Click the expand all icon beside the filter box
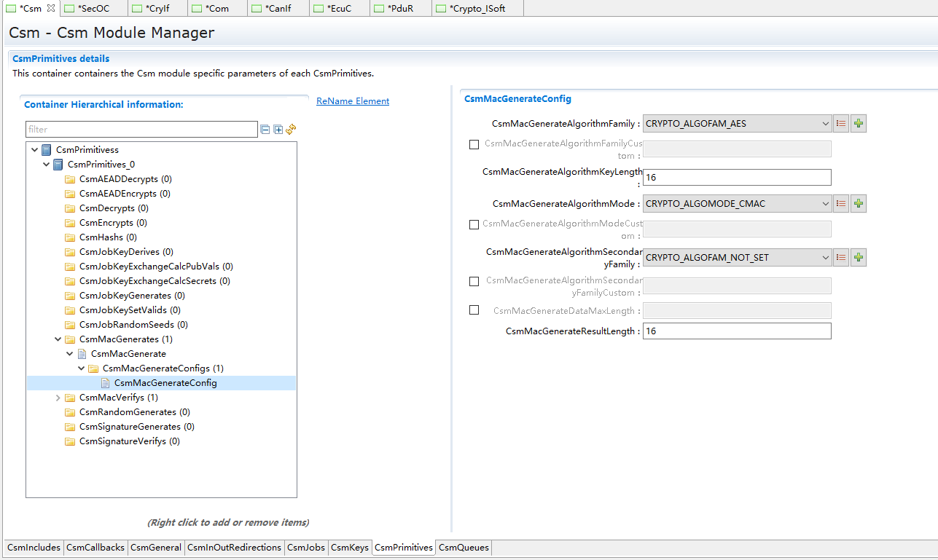The width and height of the screenshot is (938, 560). point(278,130)
